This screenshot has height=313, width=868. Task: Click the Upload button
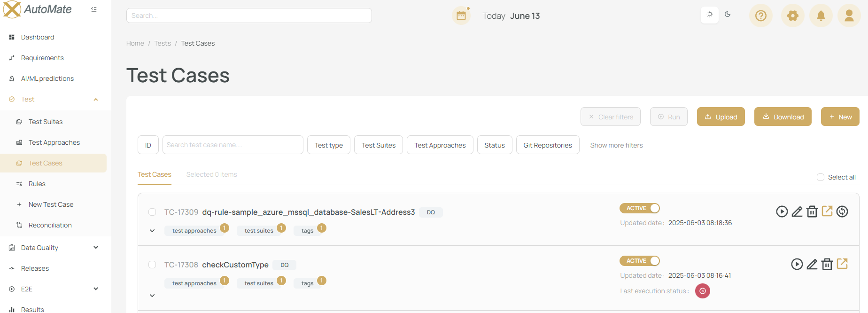721,117
